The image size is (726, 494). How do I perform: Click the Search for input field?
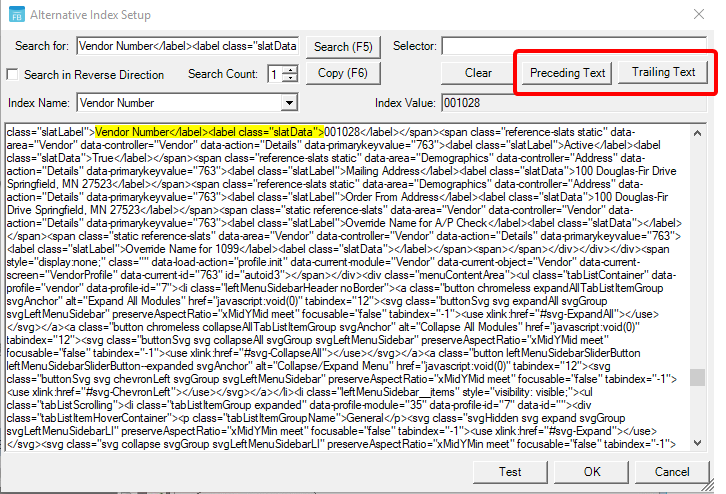click(x=188, y=46)
